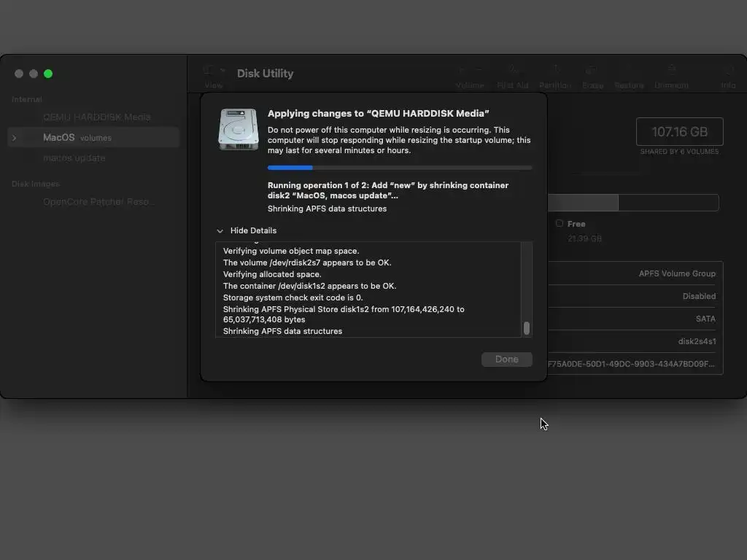Click "Verifying allocated space." log line
Viewport: 747px width, 560px height.
(x=272, y=274)
